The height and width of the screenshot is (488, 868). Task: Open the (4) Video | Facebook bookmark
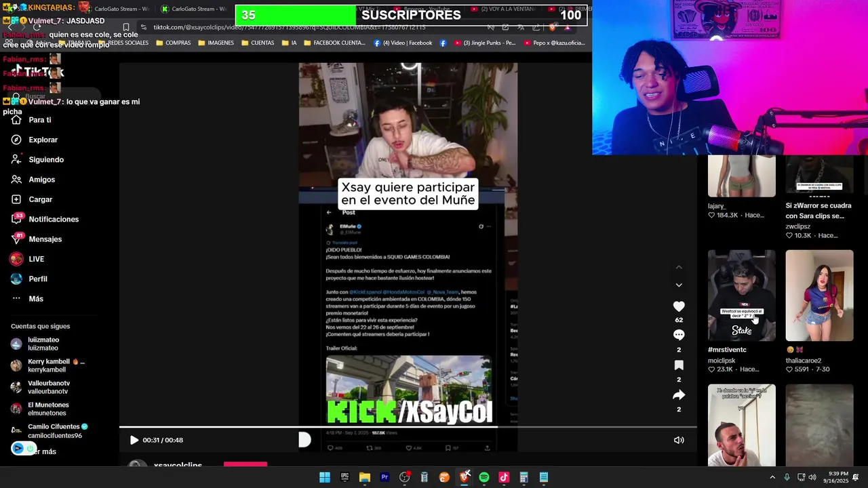(x=403, y=43)
